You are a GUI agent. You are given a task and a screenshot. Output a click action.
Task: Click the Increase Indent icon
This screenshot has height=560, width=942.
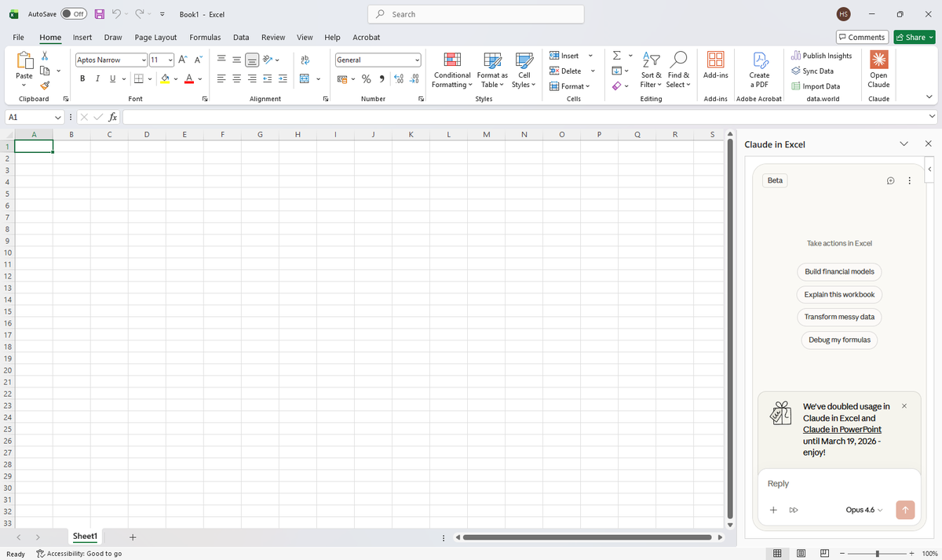[x=283, y=78]
